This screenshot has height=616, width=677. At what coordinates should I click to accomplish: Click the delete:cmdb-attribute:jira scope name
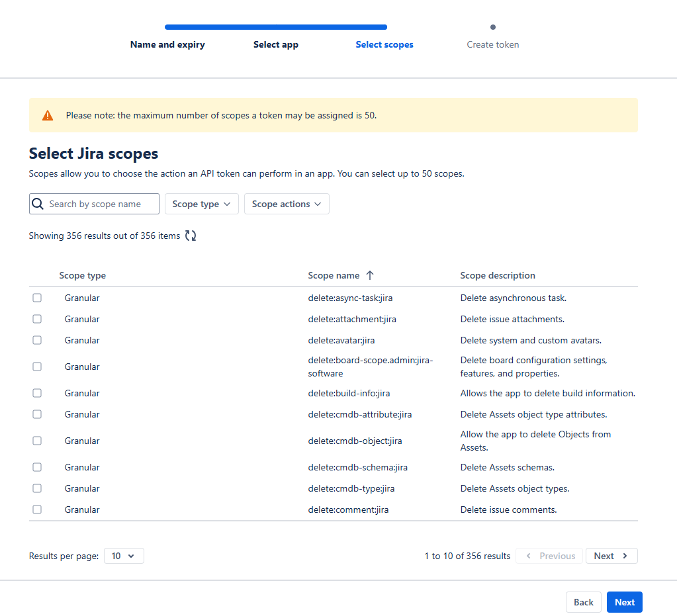click(x=359, y=414)
